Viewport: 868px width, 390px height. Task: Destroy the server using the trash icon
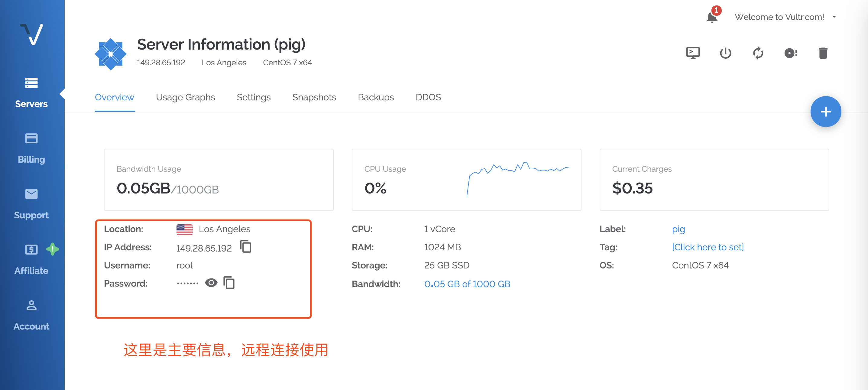[823, 53]
